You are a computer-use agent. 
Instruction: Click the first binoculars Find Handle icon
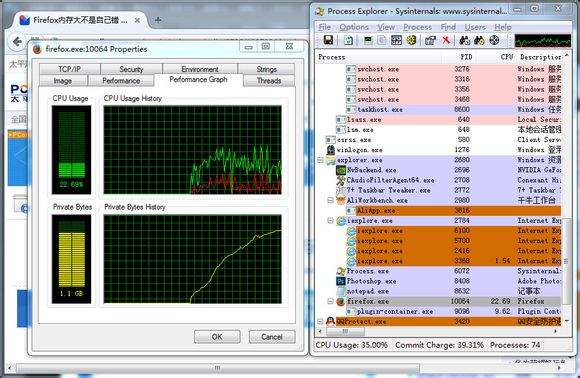(x=465, y=40)
